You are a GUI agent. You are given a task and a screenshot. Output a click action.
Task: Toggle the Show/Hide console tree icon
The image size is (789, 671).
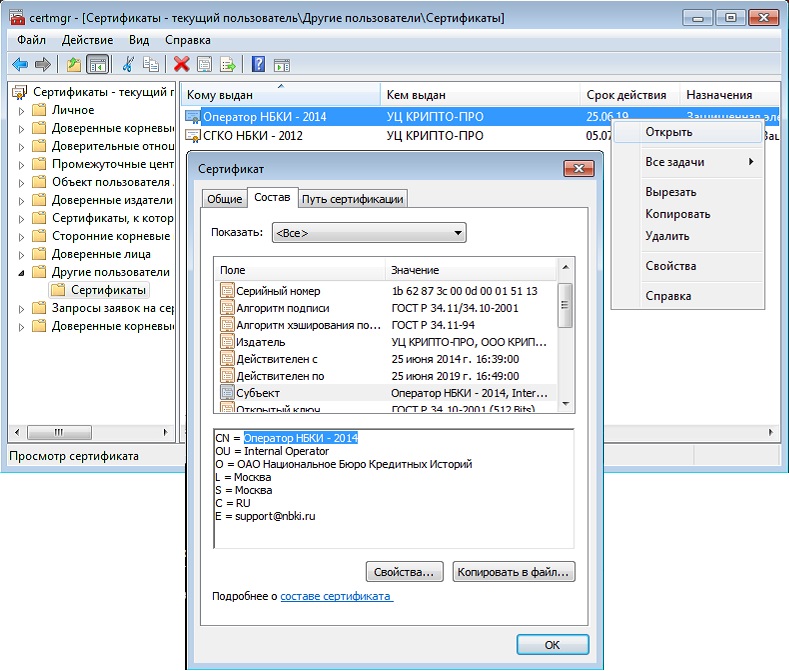98,64
